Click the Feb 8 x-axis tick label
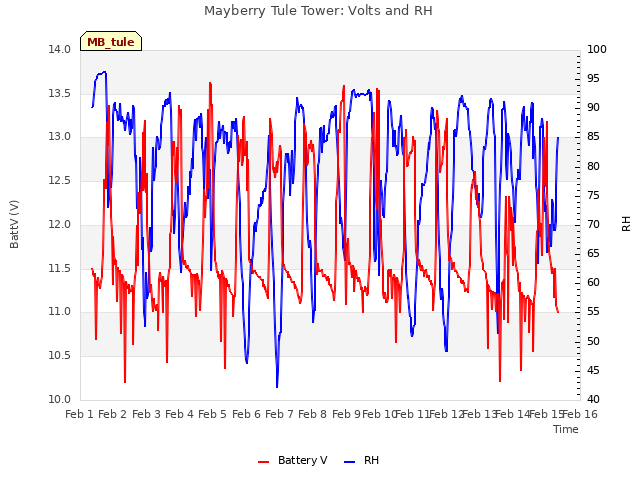Screen dimensions: 640x480 312,414
